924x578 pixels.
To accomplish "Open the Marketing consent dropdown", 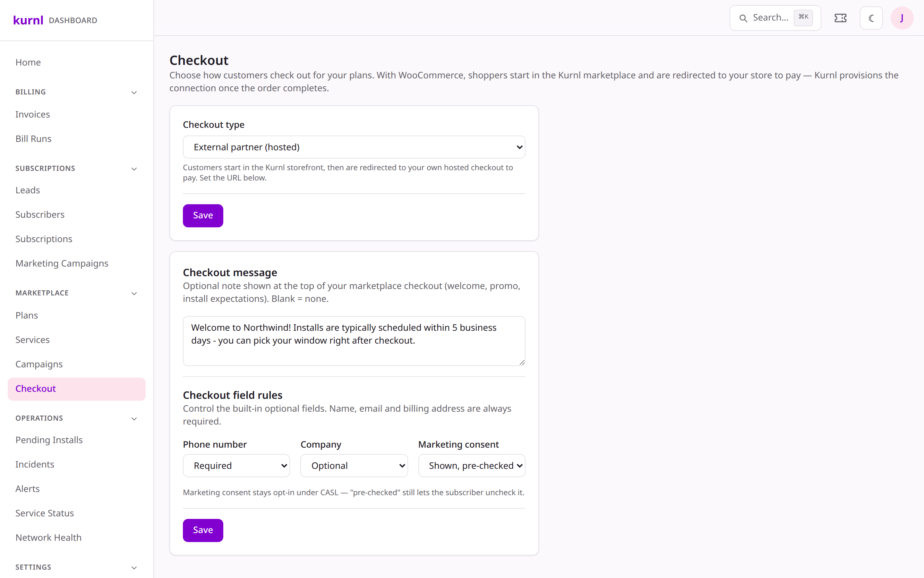I will click(472, 466).
